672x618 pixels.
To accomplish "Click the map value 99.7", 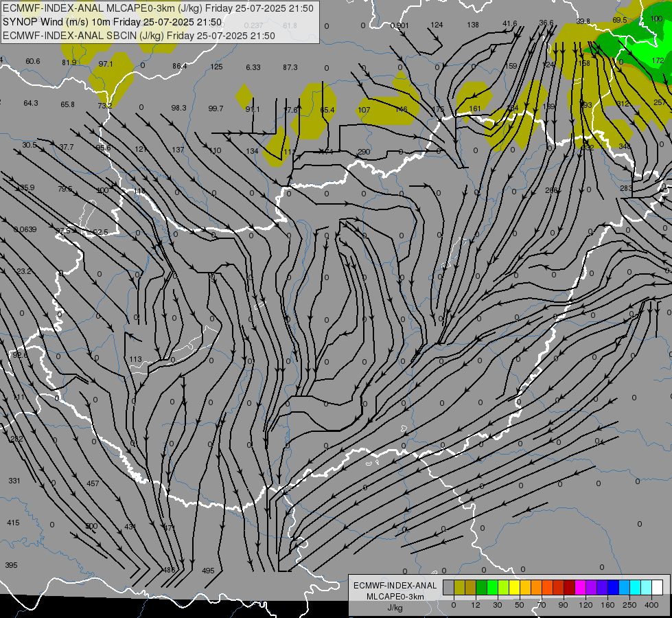I will tap(216, 108).
